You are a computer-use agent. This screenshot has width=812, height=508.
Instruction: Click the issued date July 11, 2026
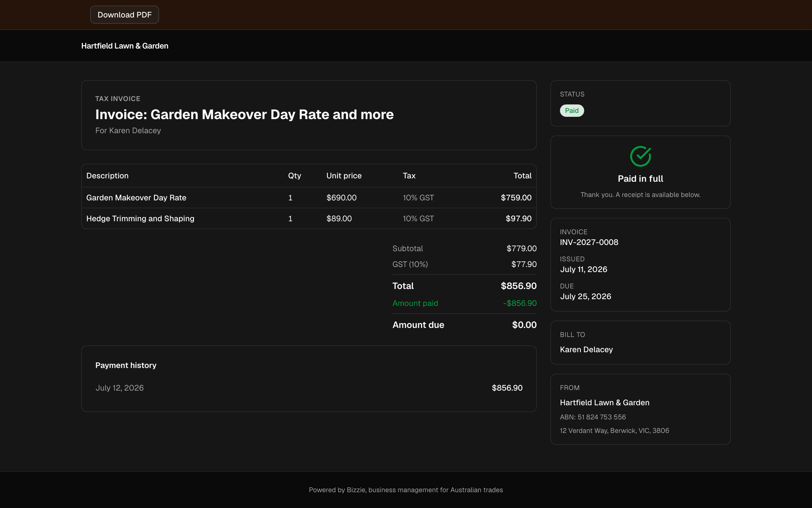(x=584, y=270)
